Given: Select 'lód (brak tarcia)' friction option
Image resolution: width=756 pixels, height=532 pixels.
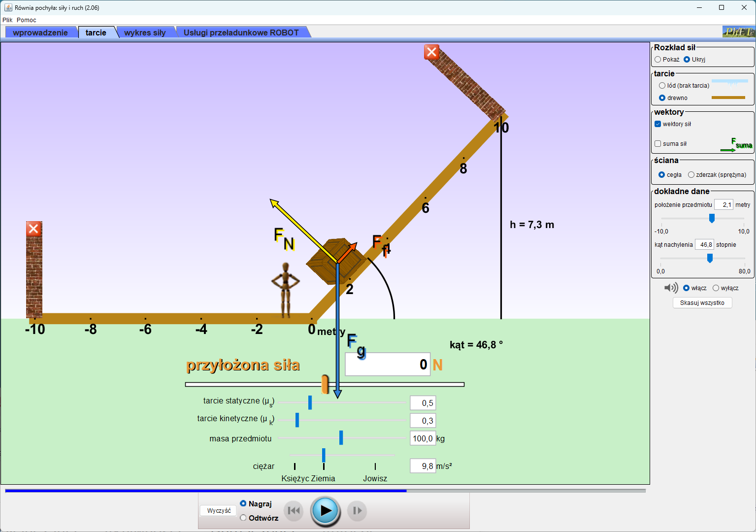Looking at the screenshot, I should point(662,86).
